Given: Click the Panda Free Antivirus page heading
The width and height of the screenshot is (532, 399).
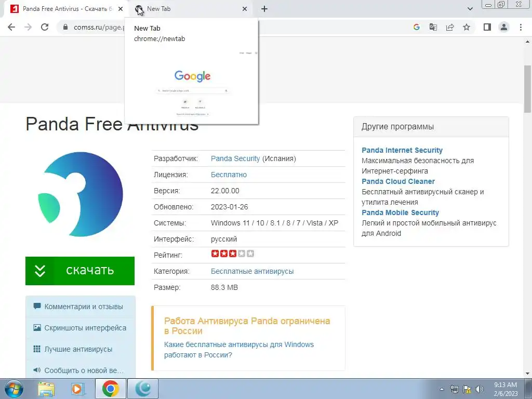Looking at the screenshot, I should [112, 124].
